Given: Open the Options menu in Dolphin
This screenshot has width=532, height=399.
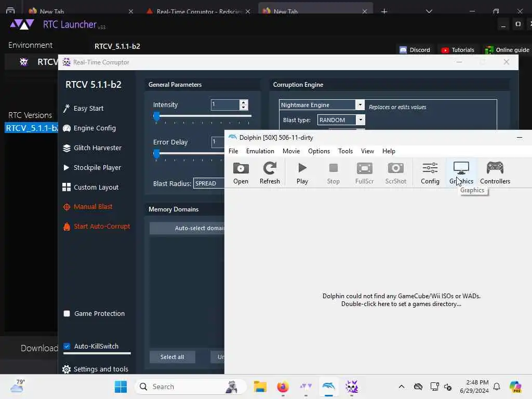Looking at the screenshot, I should [x=318, y=151].
